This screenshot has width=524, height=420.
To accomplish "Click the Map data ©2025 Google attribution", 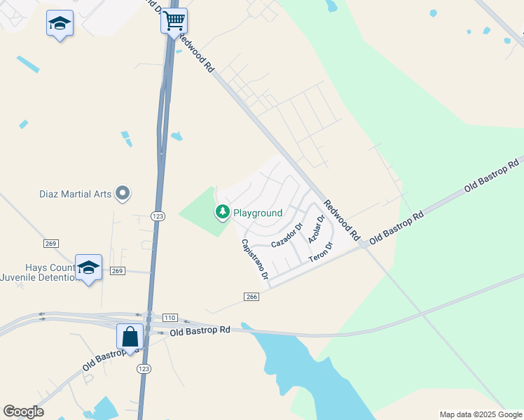I will point(481,414).
